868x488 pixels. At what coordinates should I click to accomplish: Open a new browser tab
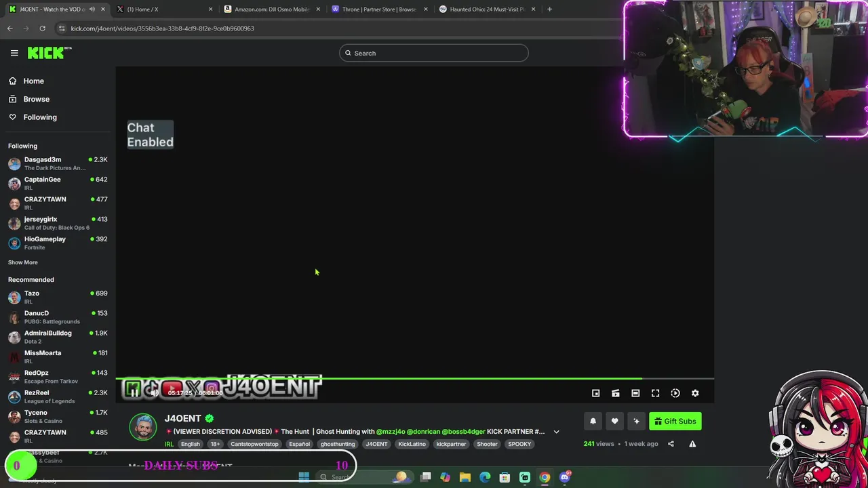[549, 9]
